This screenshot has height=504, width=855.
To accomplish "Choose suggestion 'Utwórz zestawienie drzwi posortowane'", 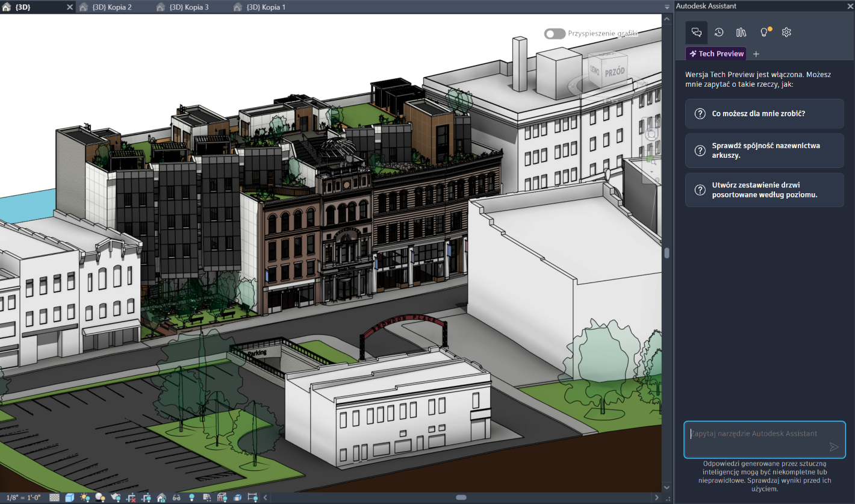I will pyautogui.click(x=765, y=190).
